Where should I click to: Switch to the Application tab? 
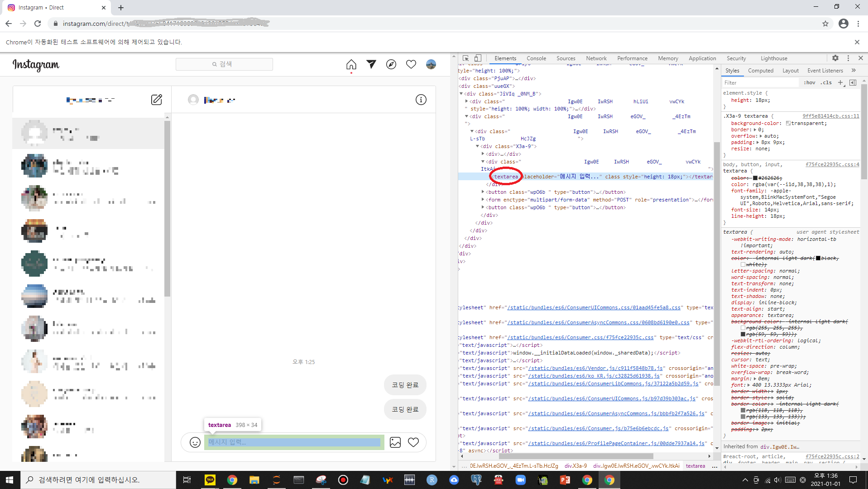[x=702, y=58]
